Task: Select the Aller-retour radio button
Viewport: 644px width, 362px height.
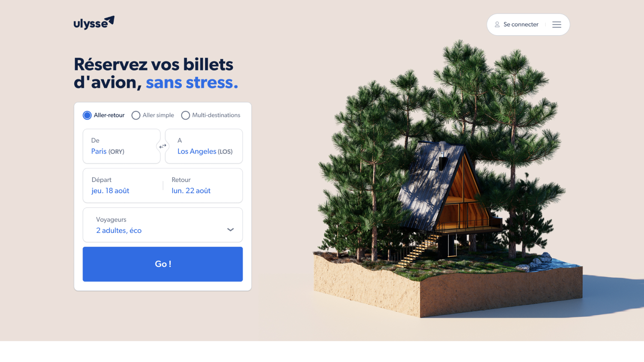Action: click(x=87, y=115)
